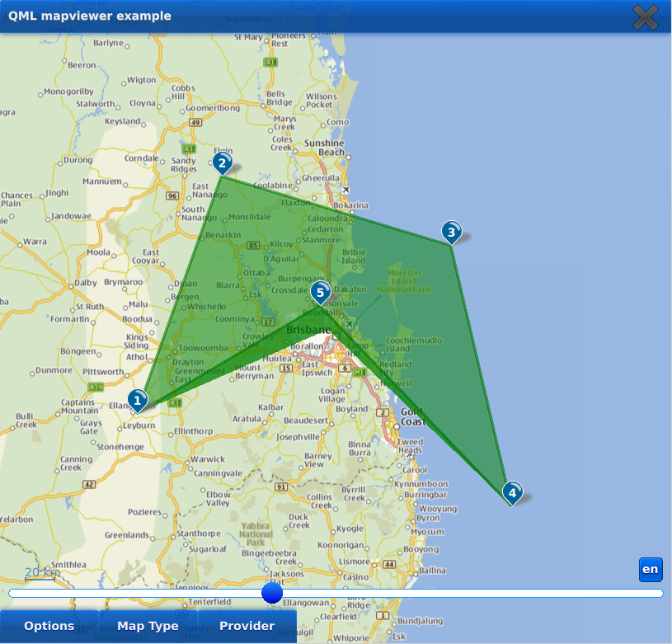Click the 'Stanthorpe' town label
The image size is (672, 644).
point(199,534)
